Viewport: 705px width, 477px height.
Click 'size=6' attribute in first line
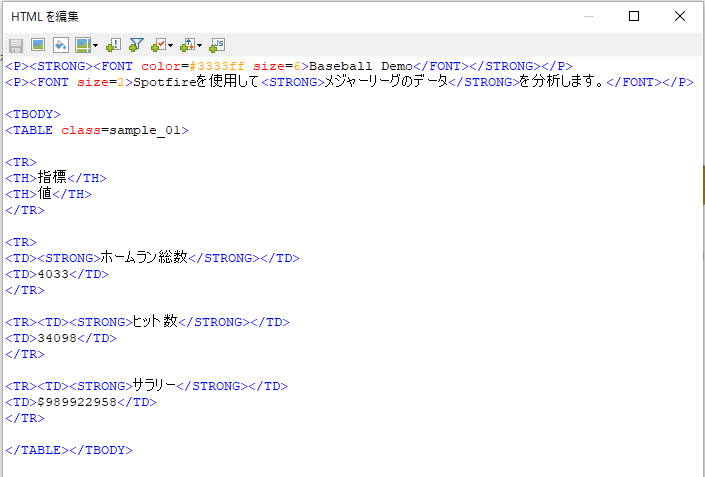coord(277,66)
